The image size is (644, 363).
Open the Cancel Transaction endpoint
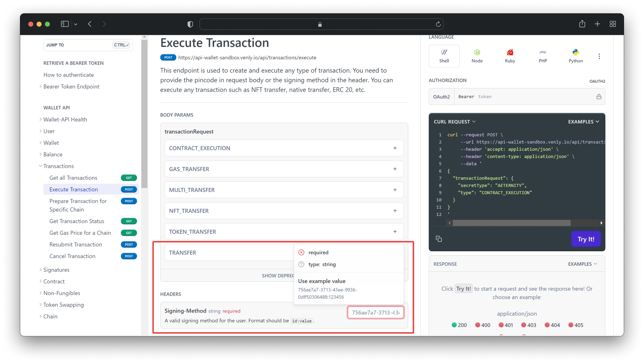pos(72,256)
